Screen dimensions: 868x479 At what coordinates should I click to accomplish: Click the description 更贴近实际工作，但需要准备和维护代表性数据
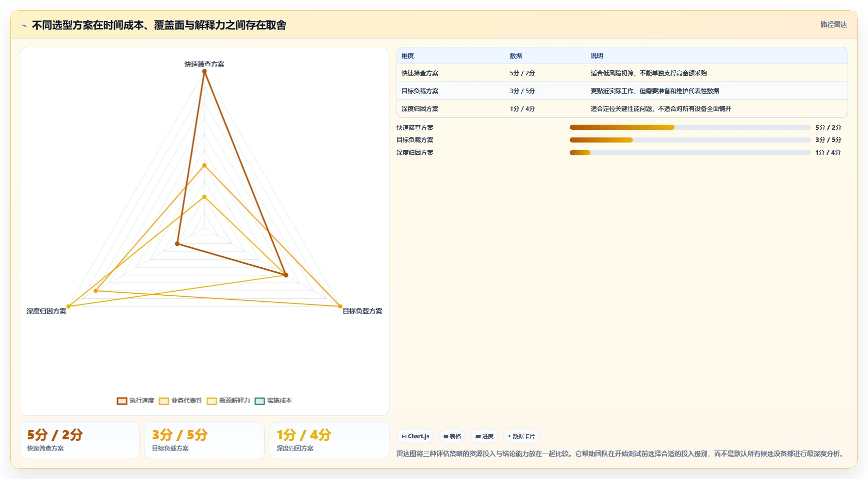(x=655, y=91)
